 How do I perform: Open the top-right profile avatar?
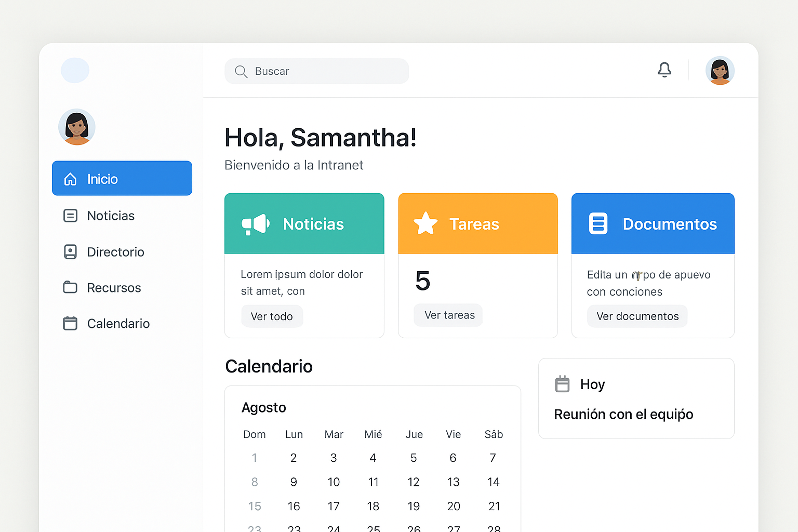coord(720,71)
